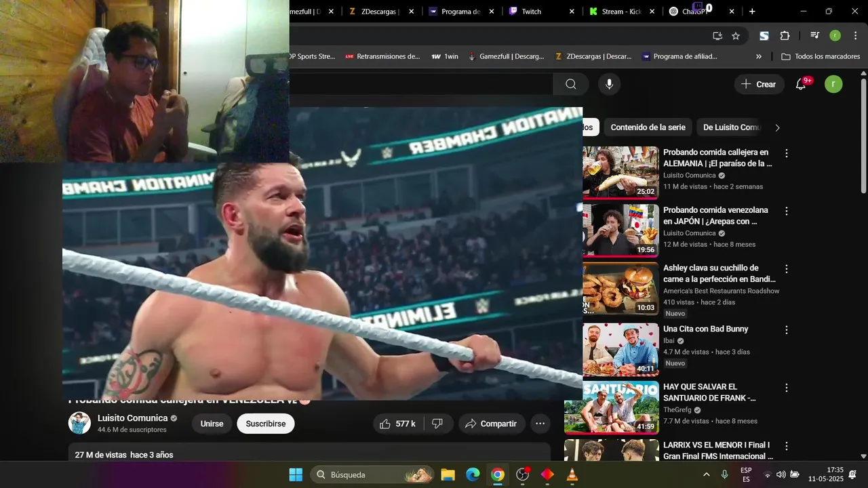
Task: Open VLC media player from taskbar
Action: pos(572,474)
